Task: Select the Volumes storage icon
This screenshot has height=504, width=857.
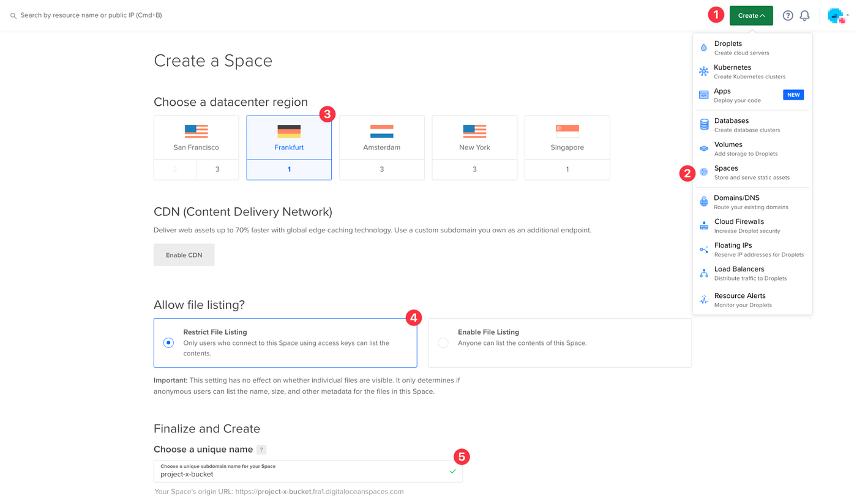Action: pos(704,148)
